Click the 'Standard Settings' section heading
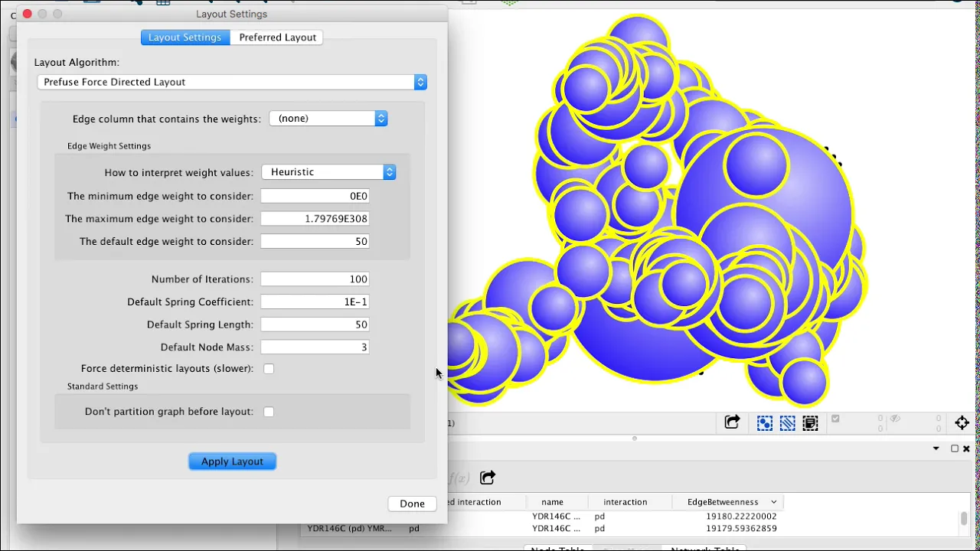980x551 pixels. (103, 386)
